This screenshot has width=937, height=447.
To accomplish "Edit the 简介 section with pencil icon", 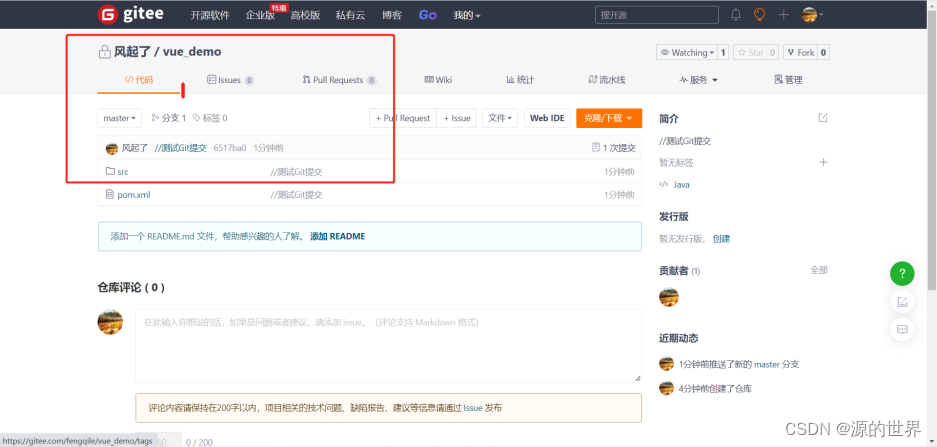I will (823, 118).
